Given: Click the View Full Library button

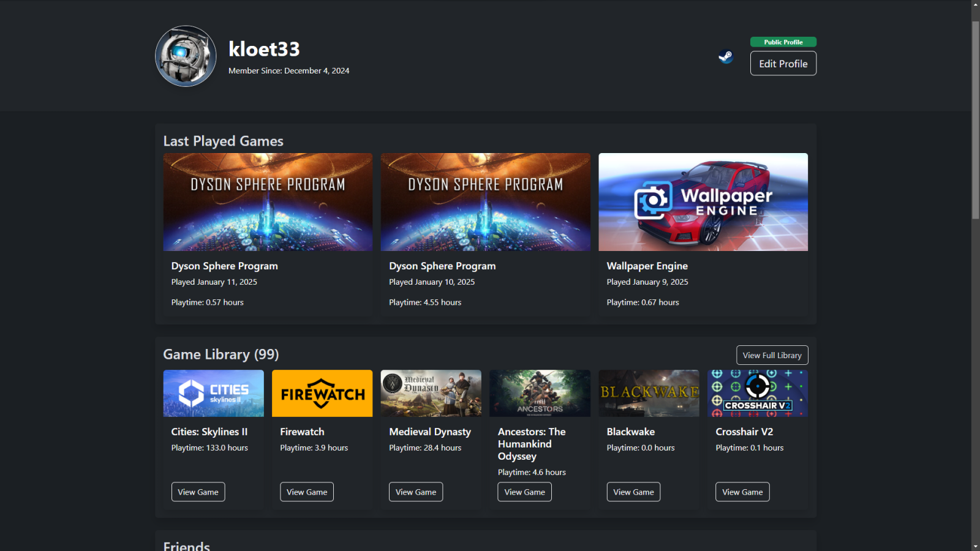Looking at the screenshot, I should click(x=772, y=355).
